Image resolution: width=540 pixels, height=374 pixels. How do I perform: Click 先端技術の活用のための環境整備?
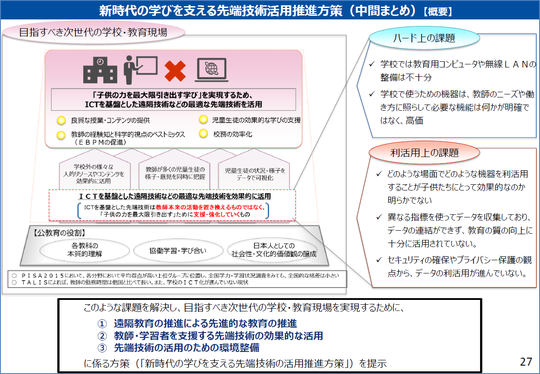(187, 348)
